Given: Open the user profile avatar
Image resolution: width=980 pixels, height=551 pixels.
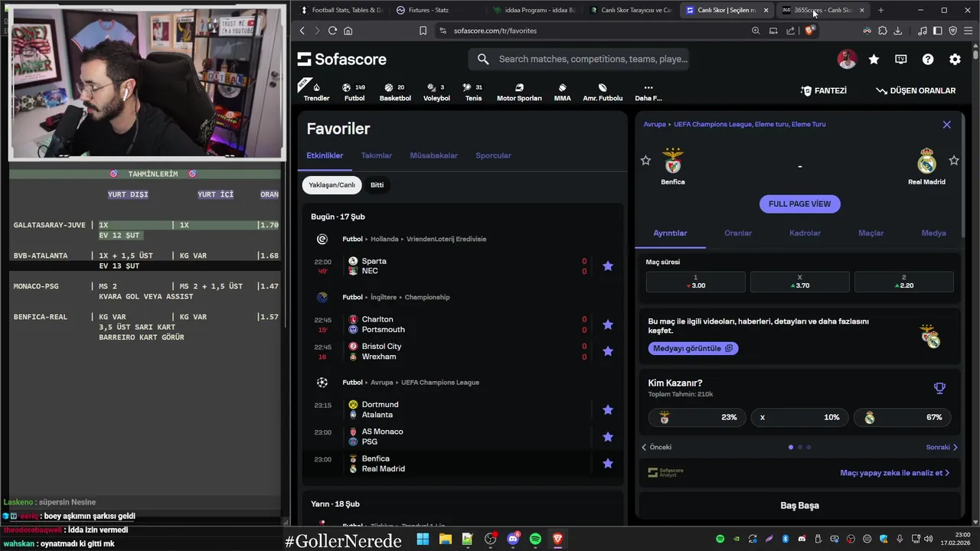Looking at the screenshot, I should click(x=847, y=59).
